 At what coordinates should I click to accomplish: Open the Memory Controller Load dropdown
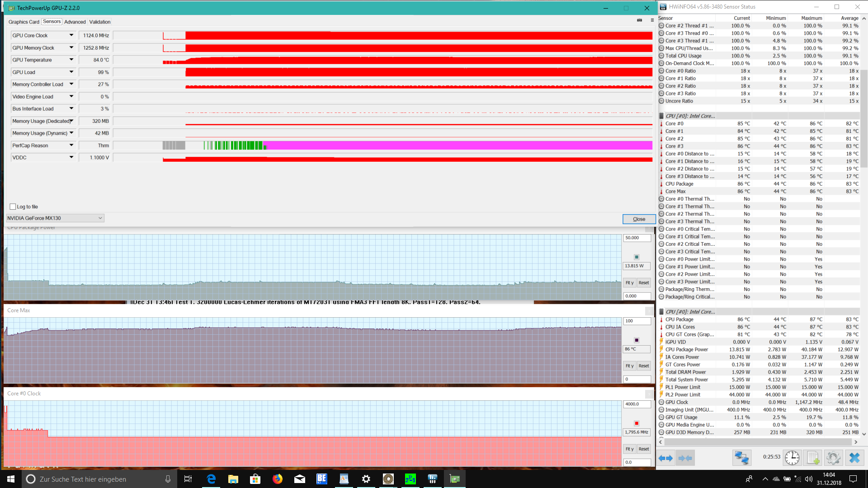click(x=71, y=84)
